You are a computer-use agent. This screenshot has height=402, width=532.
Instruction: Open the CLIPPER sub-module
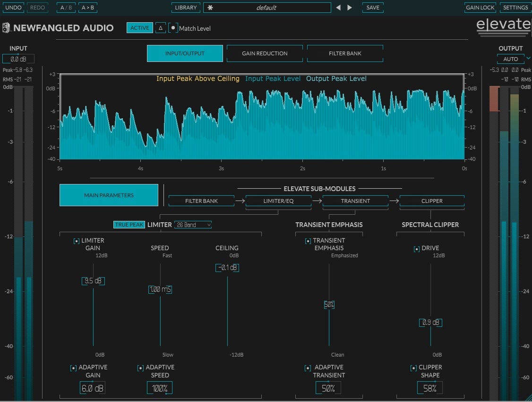[x=432, y=201]
